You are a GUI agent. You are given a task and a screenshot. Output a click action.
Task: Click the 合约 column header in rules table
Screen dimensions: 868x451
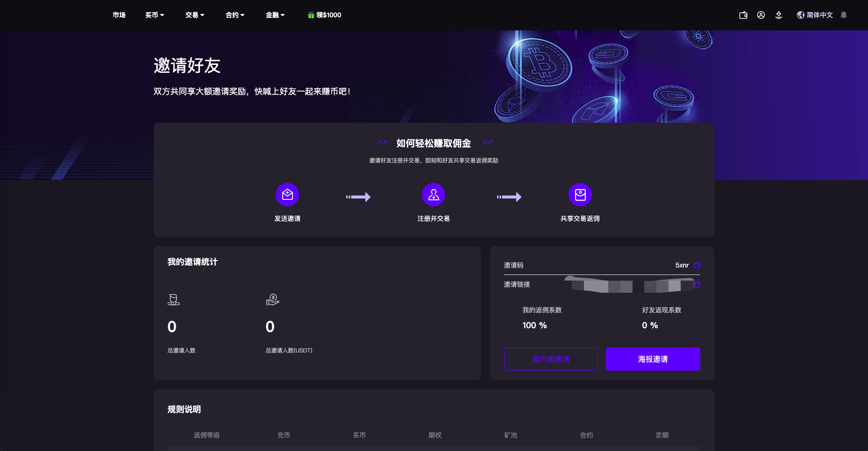coord(586,435)
